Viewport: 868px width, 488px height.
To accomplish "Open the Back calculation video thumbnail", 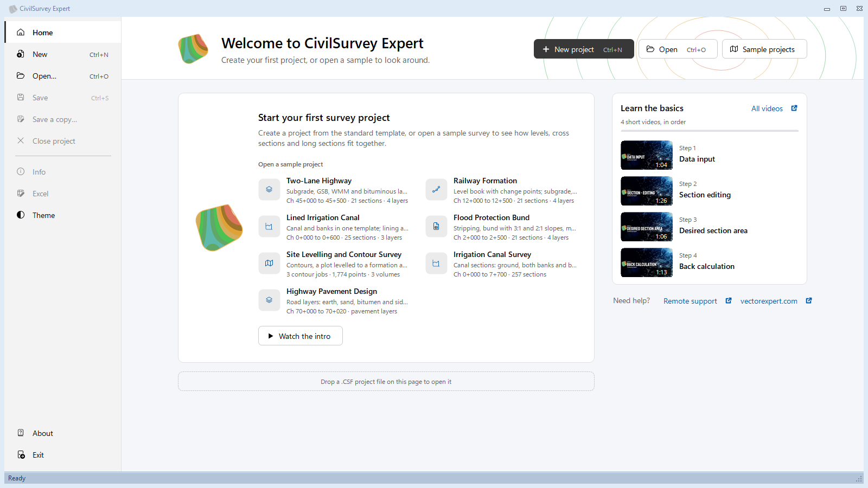I will [x=647, y=262].
